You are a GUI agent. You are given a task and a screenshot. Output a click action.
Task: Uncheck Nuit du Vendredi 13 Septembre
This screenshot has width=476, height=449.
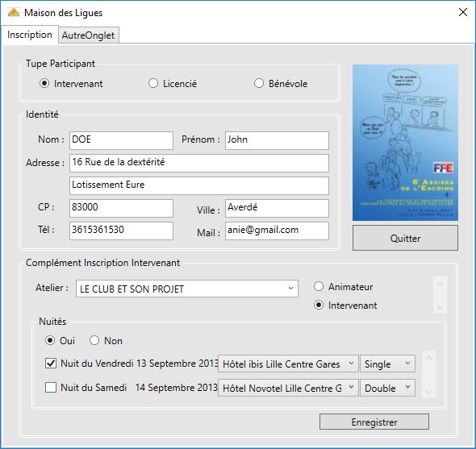51,363
